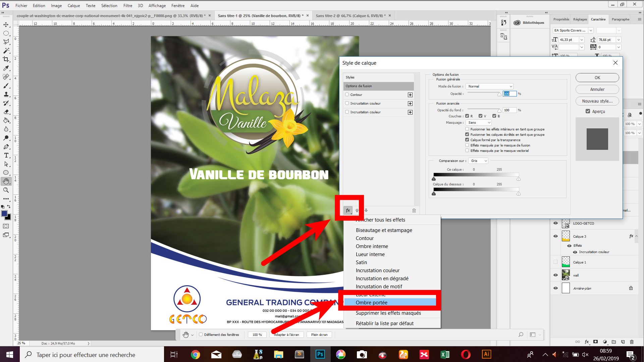Click OK in Style de calque dialog

[597, 78]
